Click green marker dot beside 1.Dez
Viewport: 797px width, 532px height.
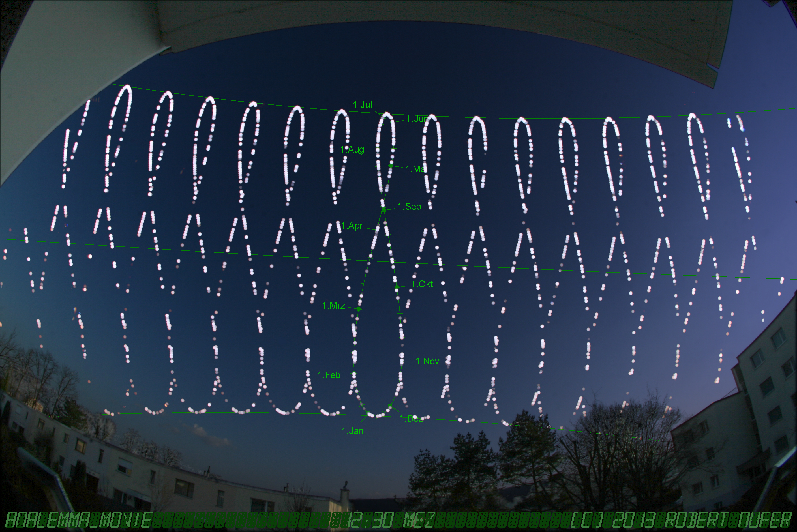[390, 406]
